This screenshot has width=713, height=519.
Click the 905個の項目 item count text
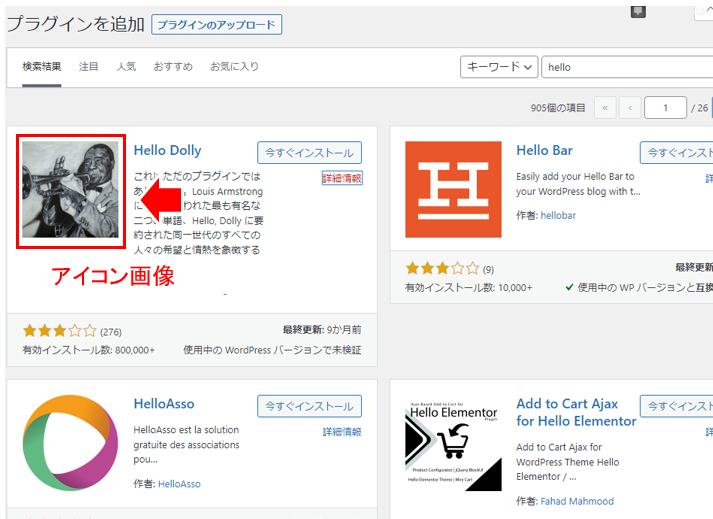(558, 108)
